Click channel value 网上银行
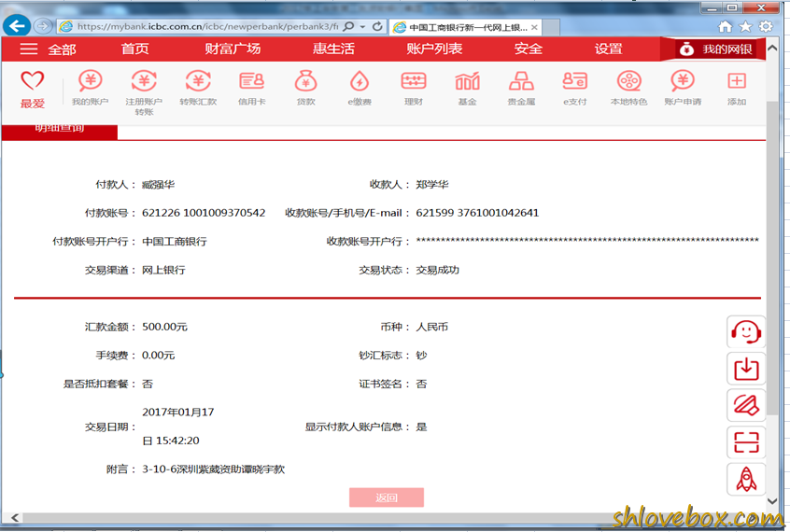This screenshot has height=532, width=790. (x=163, y=270)
